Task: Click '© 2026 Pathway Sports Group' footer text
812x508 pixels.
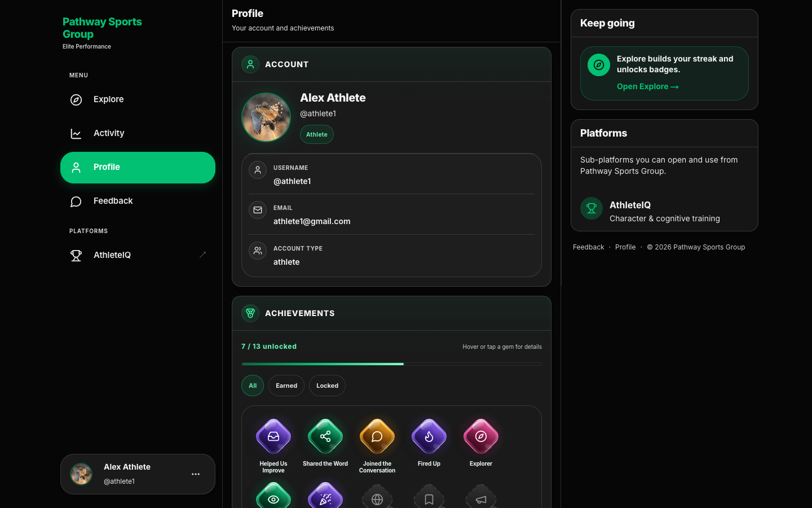Action: [x=696, y=247]
